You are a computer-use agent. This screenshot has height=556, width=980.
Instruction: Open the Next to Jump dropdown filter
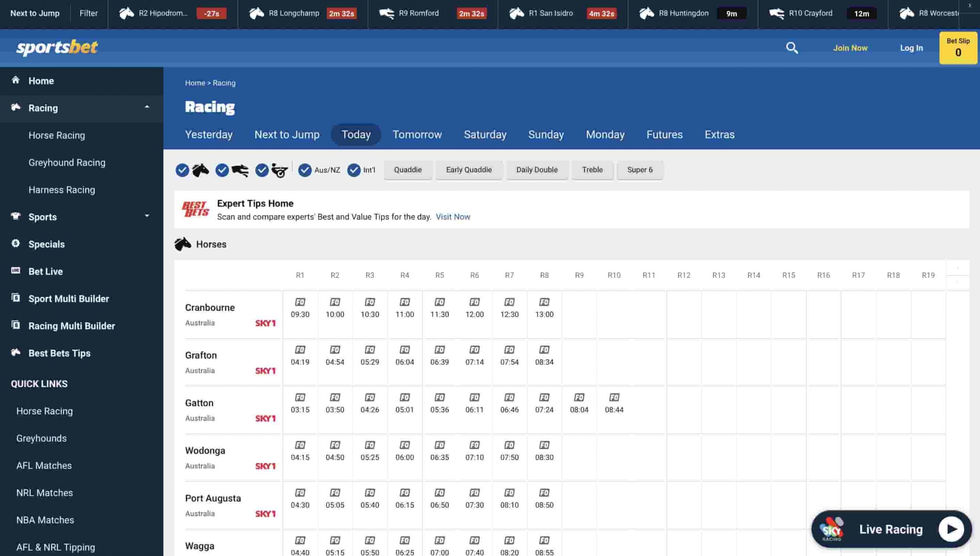pyautogui.click(x=88, y=13)
